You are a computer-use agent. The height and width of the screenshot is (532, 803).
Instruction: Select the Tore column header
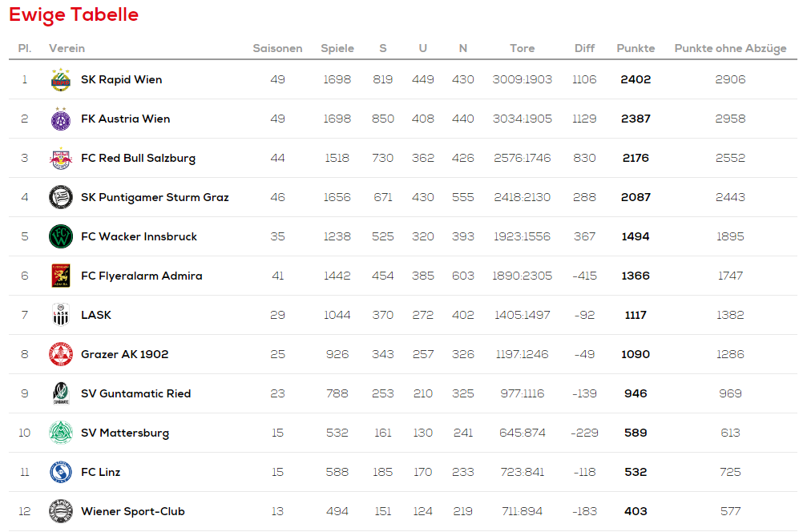click(x=523, y=48)
